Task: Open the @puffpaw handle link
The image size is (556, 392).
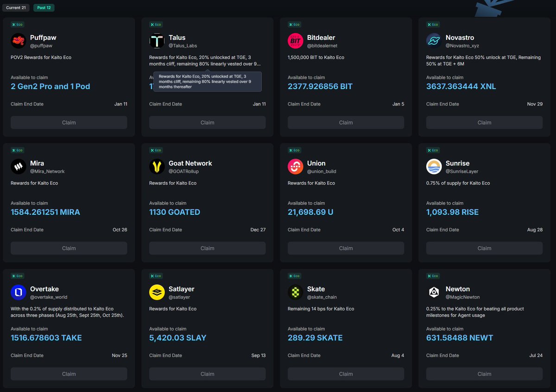Action: pyautogui.click(x=41, y=46)
